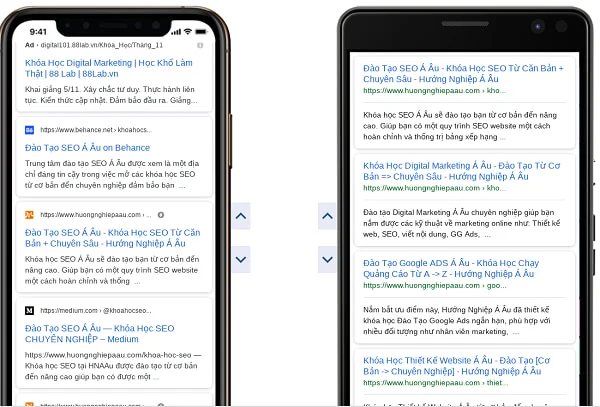The width and height of the screenshot is (600, 407).
Task: Click the left phone's up chevron arrow
Action: click(x=241, y=216)
